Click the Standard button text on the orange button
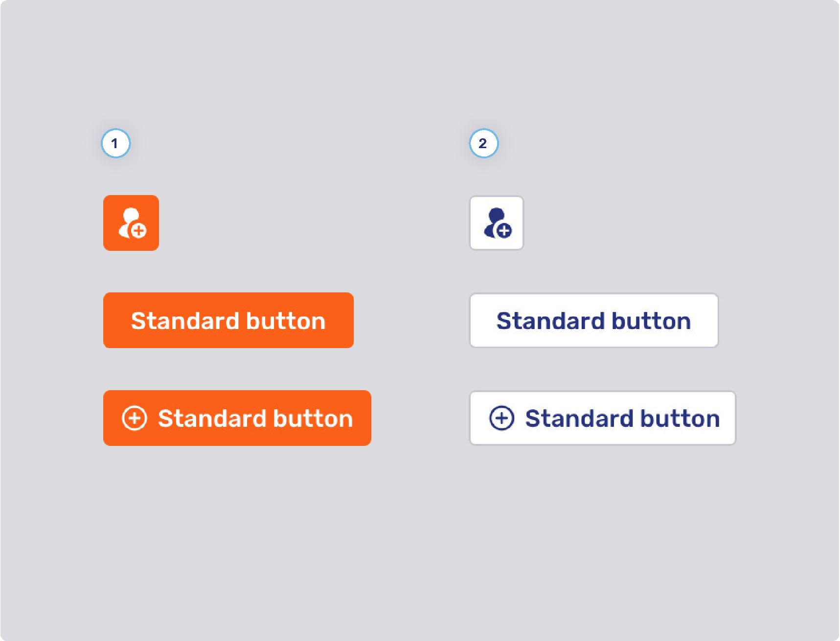840x641 pixels. pyautogui.click(x=228, y=320)
